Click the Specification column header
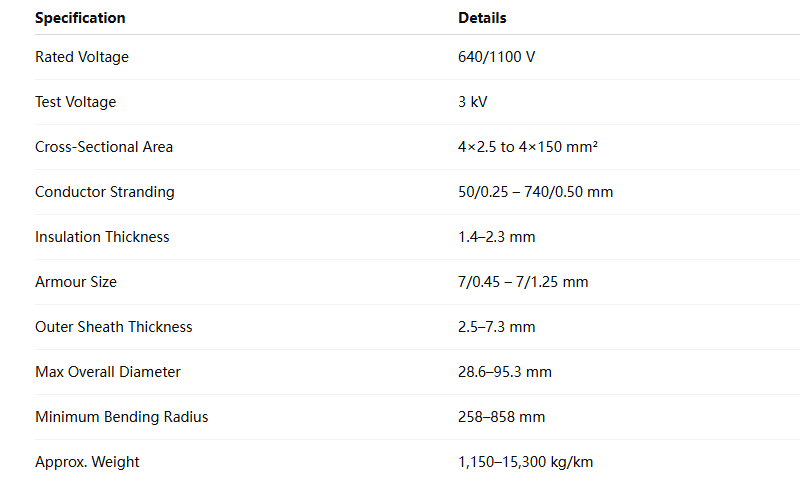 point(80,18)
